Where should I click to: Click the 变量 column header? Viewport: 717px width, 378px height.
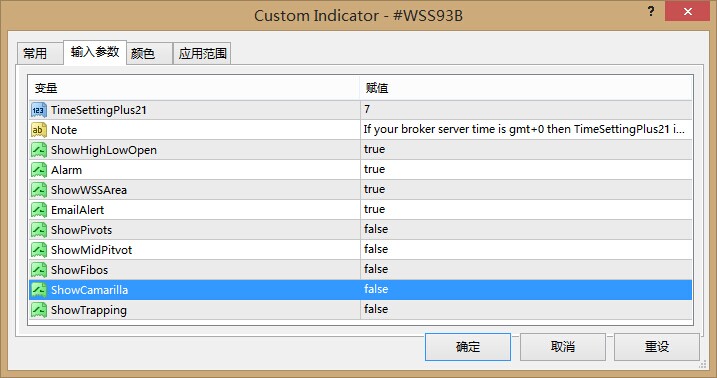coord(194,88)
